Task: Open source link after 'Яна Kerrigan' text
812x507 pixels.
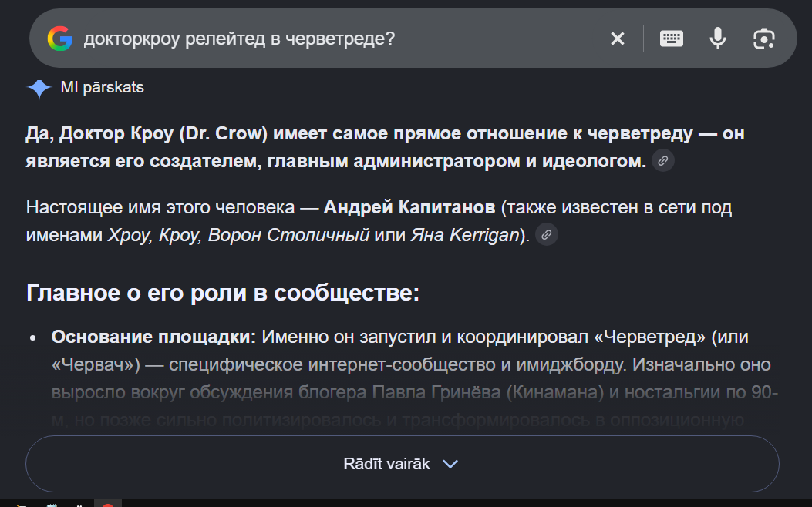Action: click(546, 235)
